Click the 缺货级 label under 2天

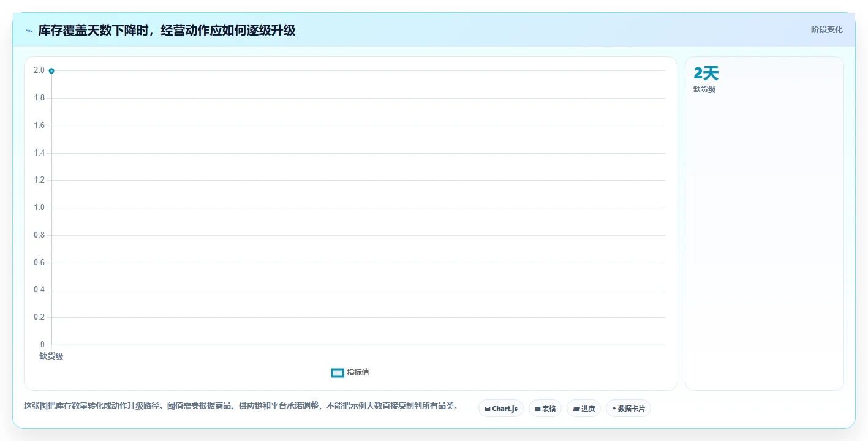click(704, 89)
